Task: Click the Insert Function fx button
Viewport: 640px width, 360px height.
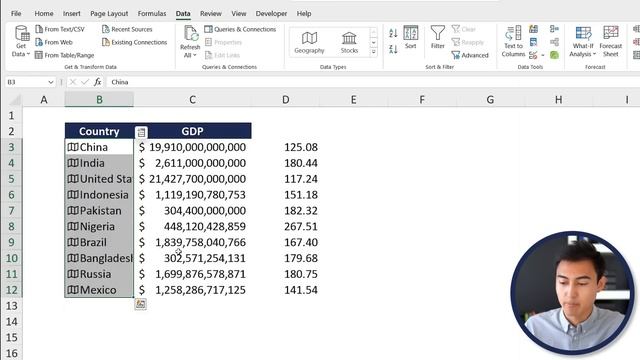Action: click(98, 82)
